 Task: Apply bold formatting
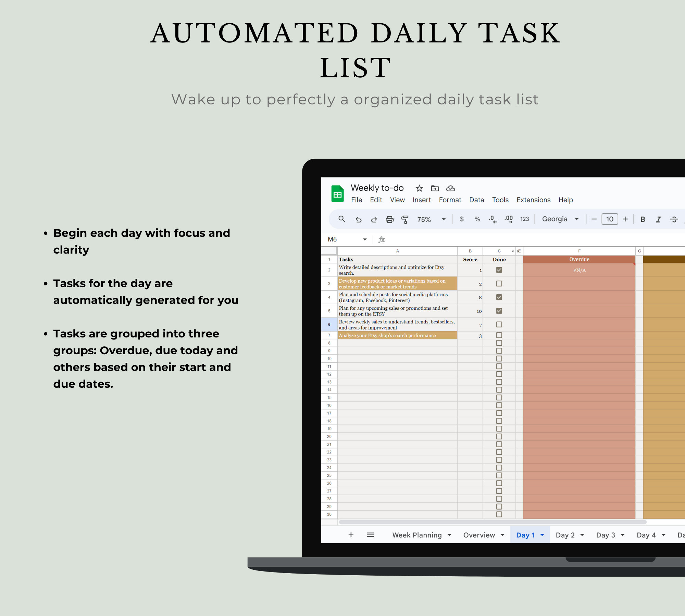tap(643, 219)
